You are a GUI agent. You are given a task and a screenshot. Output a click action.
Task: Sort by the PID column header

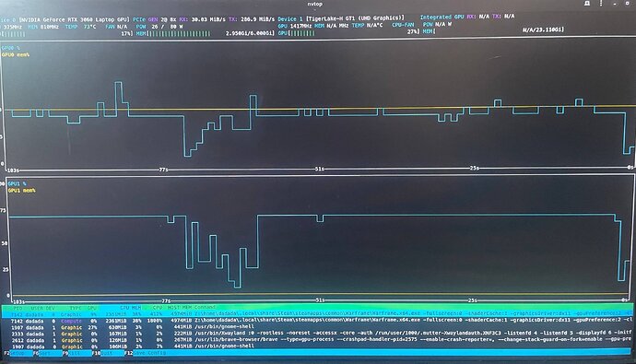(x=18, y=309)
